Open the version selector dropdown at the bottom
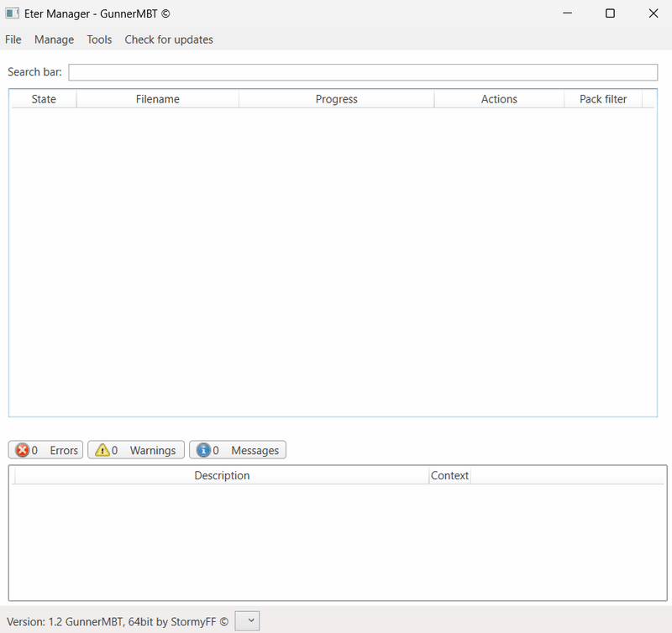672x633 pixels. click(x=247, y=620)
